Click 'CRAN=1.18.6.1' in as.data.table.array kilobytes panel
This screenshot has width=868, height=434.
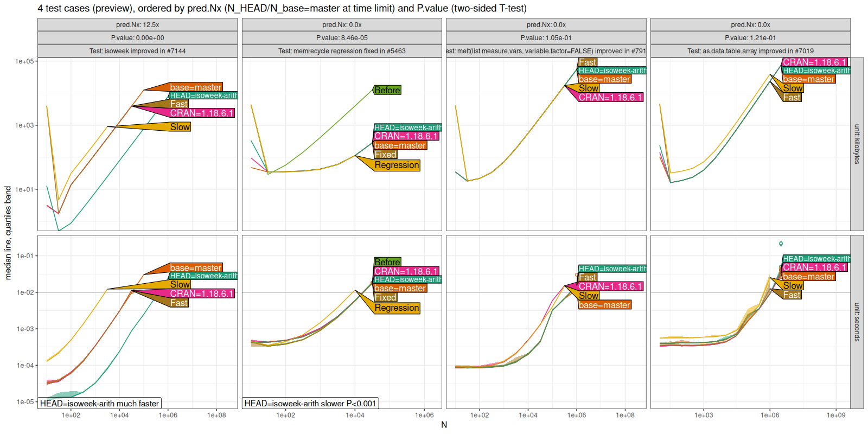(815, 62)
